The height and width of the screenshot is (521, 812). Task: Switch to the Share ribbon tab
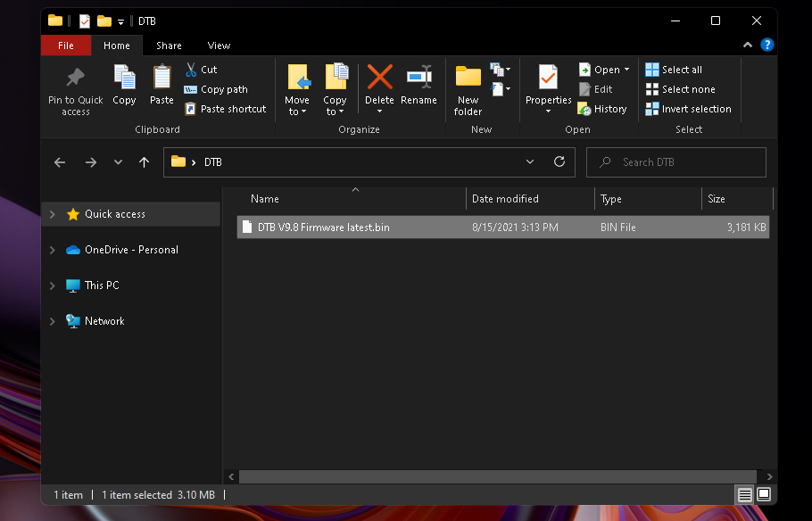tap(169, 45)
